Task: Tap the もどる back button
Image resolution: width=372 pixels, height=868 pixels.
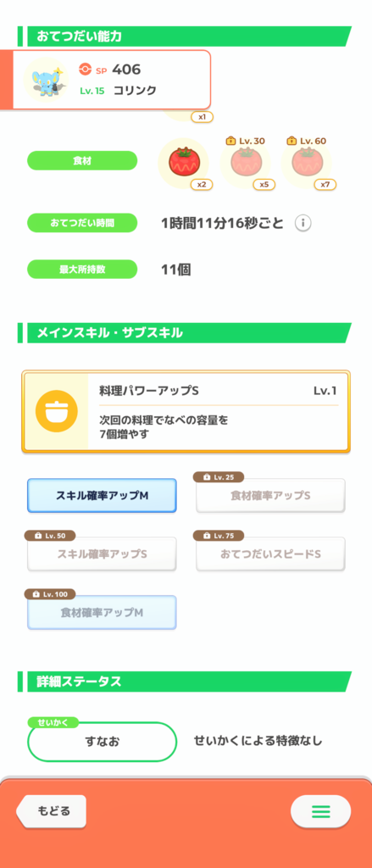Action: [52, 811]
